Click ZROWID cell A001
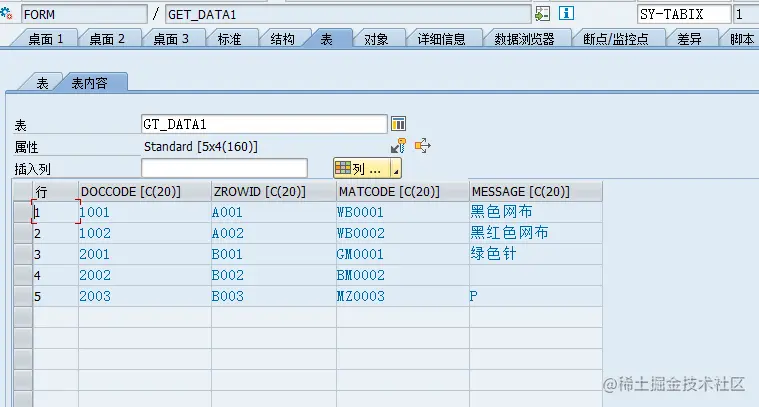The width and height of the screenshot is (759, 407). [273, 212]
